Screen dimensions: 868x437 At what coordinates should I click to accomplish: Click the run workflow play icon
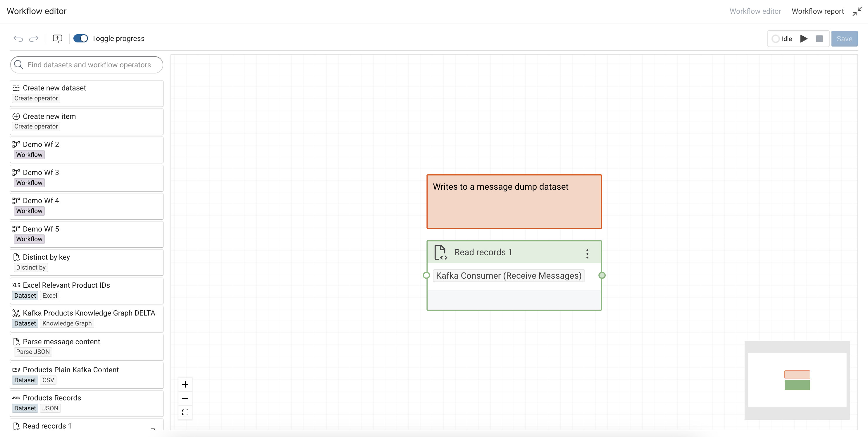pyautogui.click(x=804, y=38)
